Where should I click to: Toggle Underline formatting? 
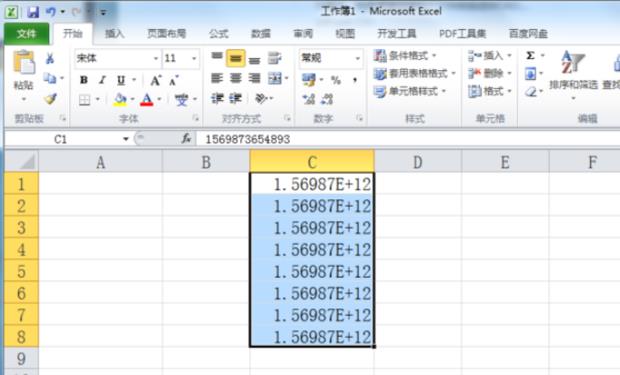[x=121, y=80]
